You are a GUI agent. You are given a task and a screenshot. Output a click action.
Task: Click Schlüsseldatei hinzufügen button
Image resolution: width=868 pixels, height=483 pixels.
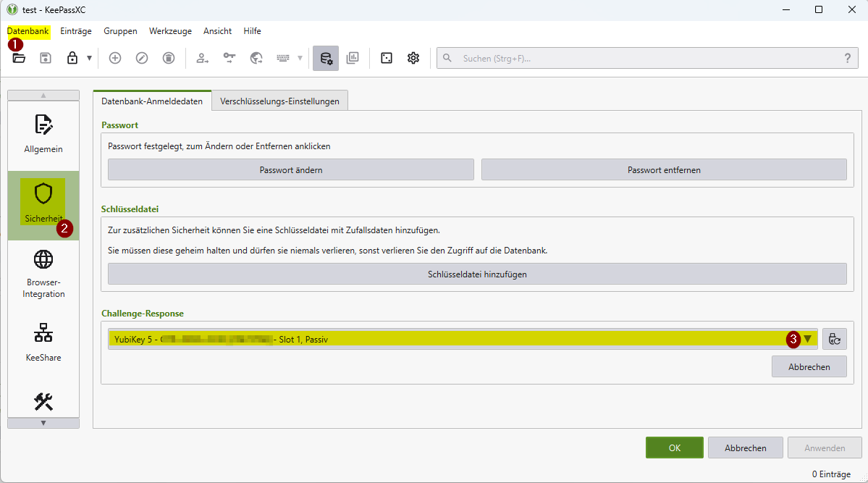(x=477, y=274)
